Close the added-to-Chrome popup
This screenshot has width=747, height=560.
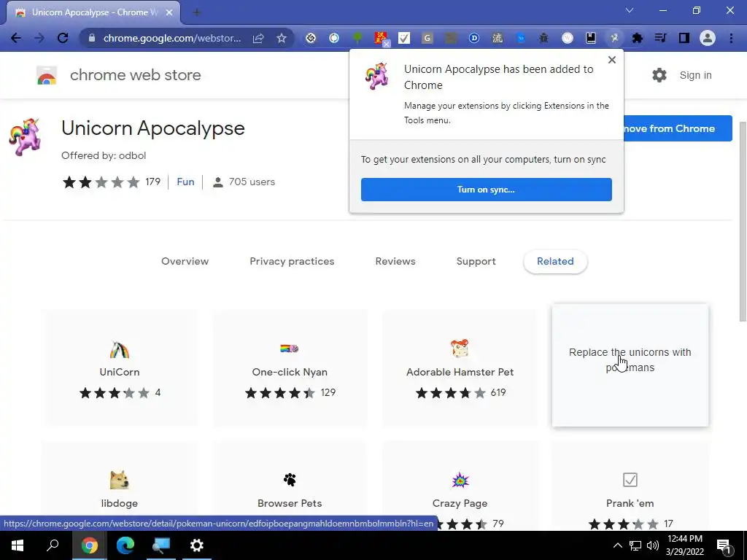tap(612, 60)
